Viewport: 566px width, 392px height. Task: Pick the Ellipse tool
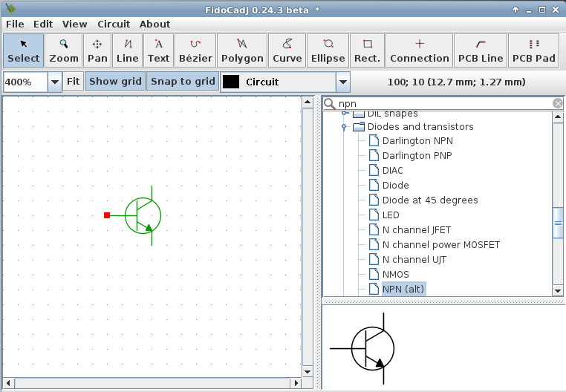(328, 50)
